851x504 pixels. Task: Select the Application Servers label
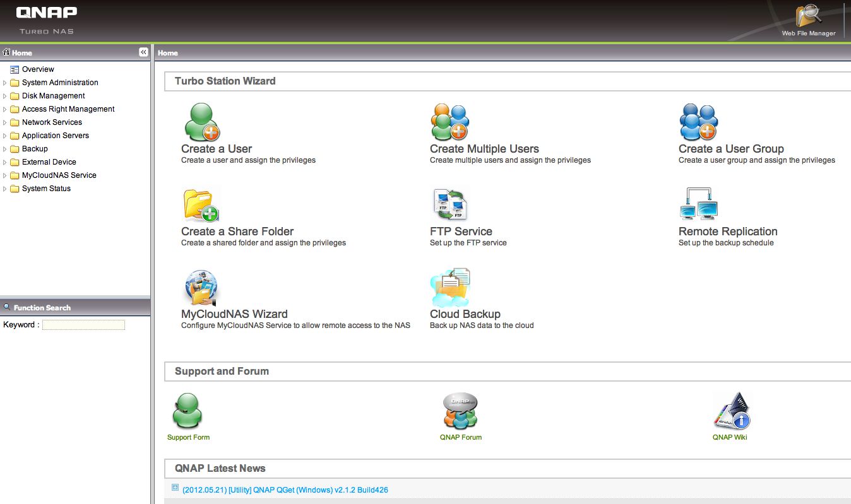click(x=56, y=136)
